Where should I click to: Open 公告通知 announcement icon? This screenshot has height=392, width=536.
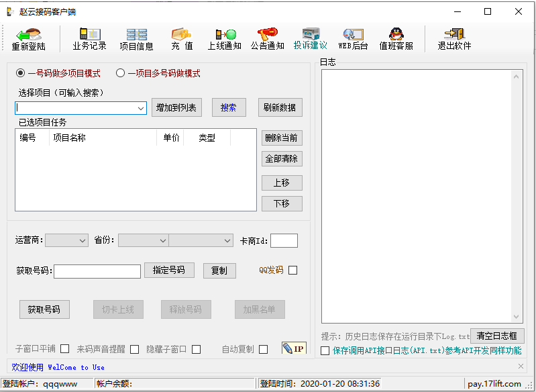pyautogui.click(x=267, y=40)
